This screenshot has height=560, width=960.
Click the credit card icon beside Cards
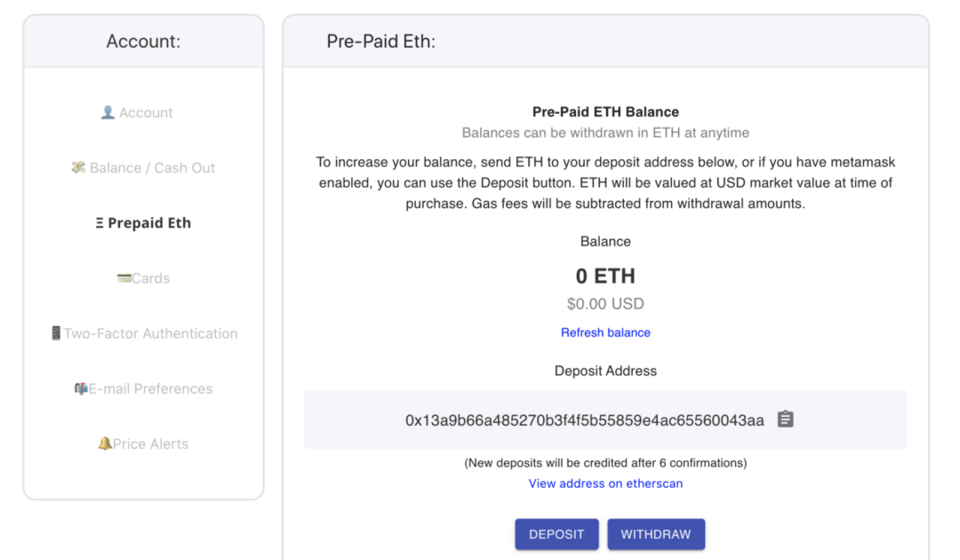(124, 278)
